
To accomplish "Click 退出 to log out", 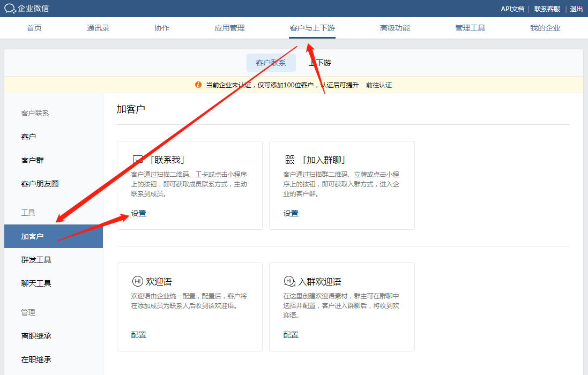I will [x=576, y=9].
